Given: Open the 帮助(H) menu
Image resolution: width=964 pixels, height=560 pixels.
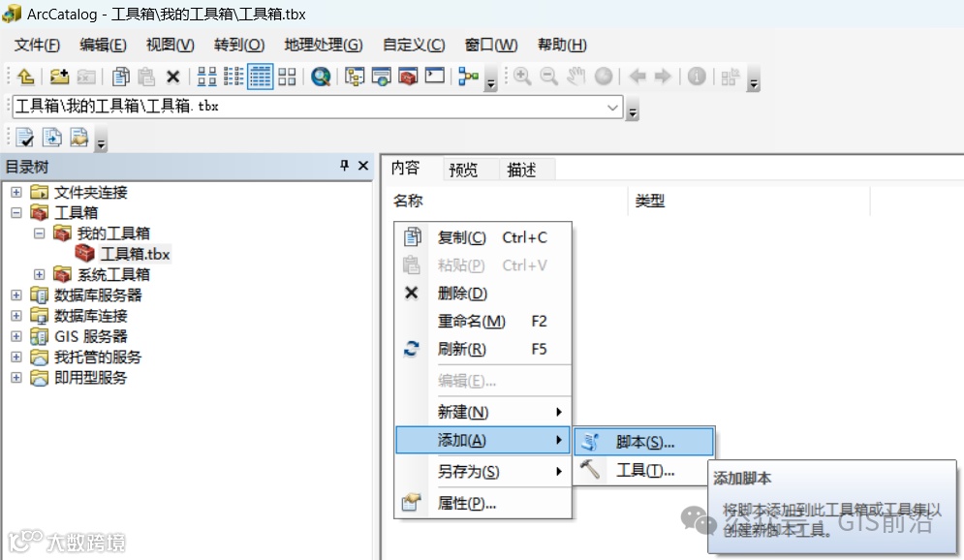Looking at the screenshot, I should [x=562, y=45].
